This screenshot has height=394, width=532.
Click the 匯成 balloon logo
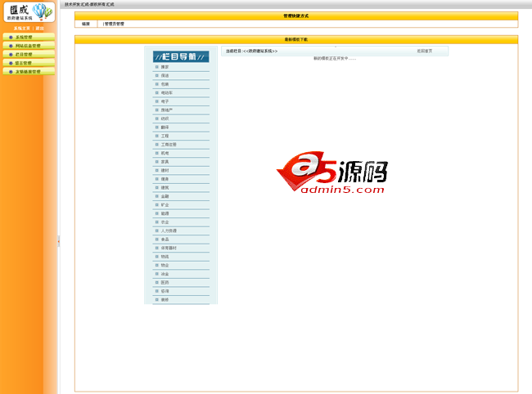click(x=29, y=12)
